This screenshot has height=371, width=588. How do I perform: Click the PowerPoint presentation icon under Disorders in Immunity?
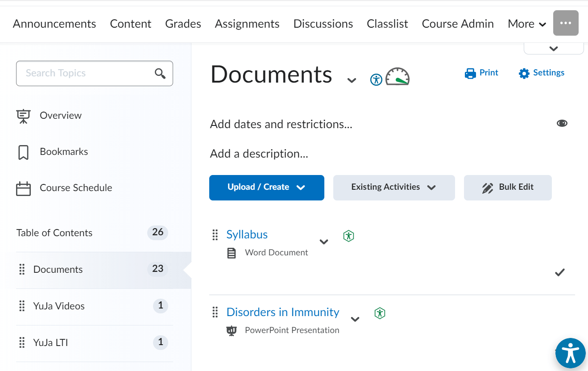point(231,331)
